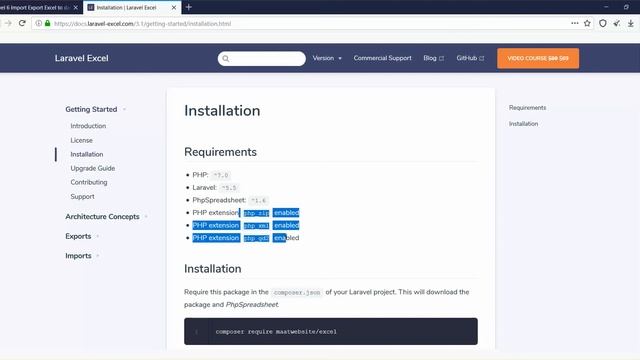The width and height of the screenshot is (640, 360).
Task: Click the lower Installation section heading
Action: coord(213,269)
